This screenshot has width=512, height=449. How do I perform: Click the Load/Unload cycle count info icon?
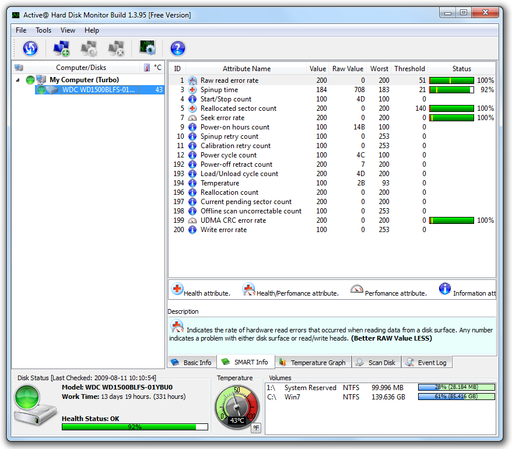click(x=192, y=174)
